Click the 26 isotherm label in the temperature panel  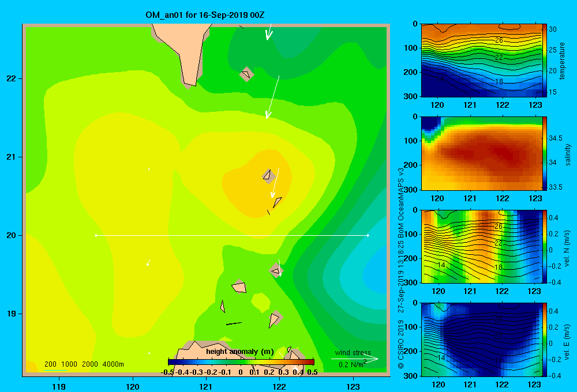point(499,40)
